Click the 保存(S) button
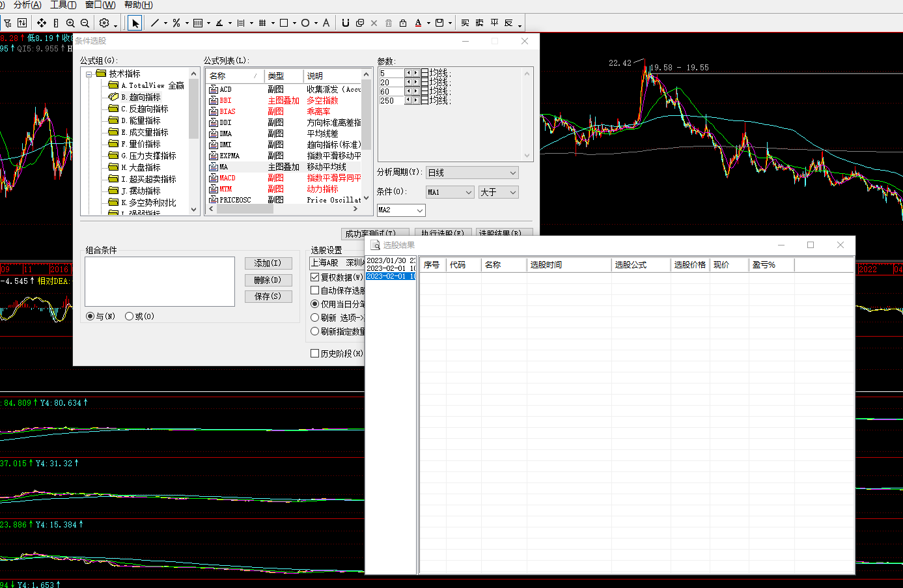 click(x=268, y=296)
